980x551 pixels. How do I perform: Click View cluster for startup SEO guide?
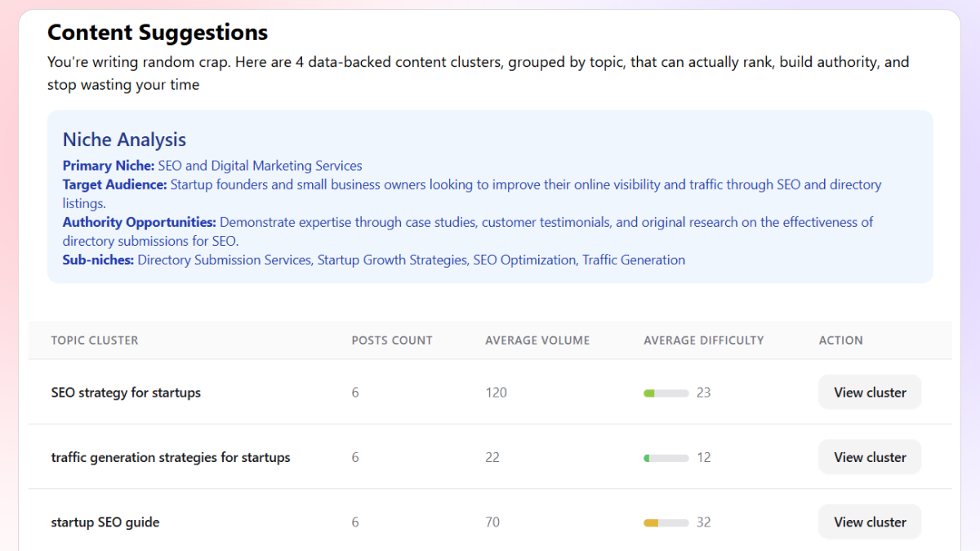pos(870,522)
